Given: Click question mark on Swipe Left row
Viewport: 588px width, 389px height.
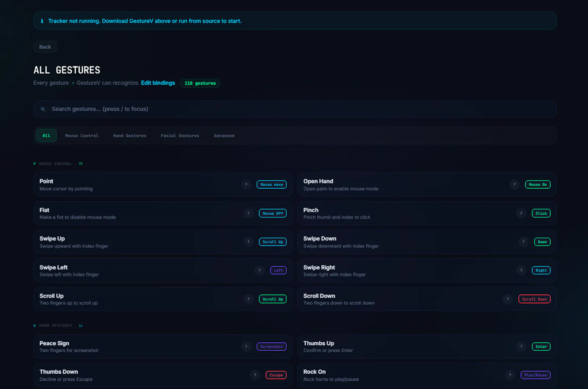Looking at the screenshot, I should coord(259,270).
